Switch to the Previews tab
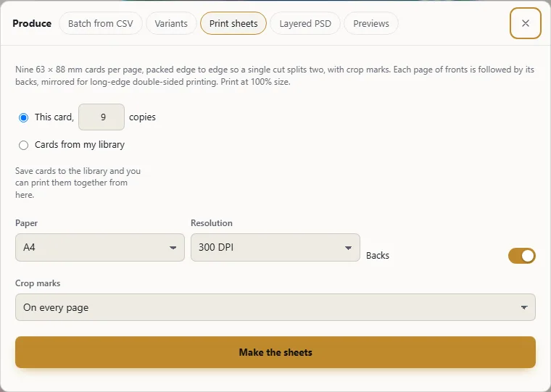This screenshot has width=551, height=392. tap(371, 23)
